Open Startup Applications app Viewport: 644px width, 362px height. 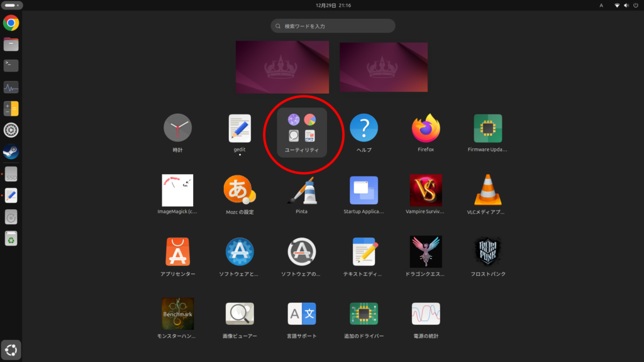[364, 190]
